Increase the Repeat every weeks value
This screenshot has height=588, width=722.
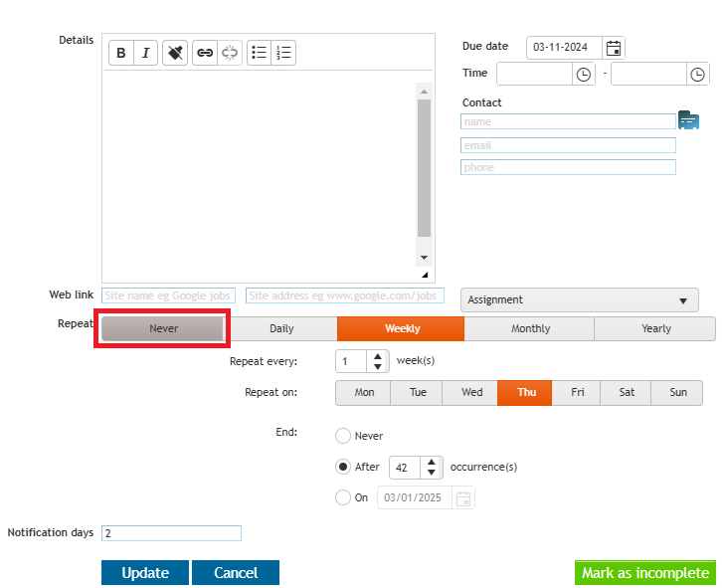378,356
